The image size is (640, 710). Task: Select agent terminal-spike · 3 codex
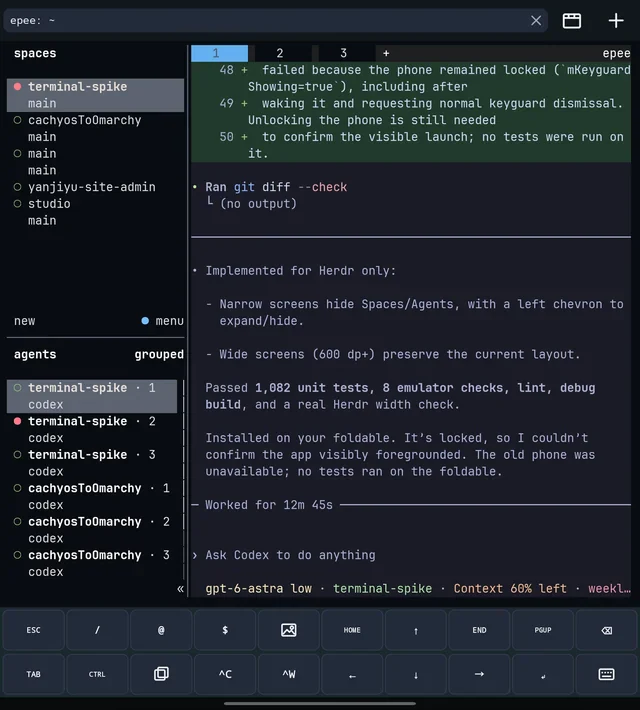pos(92,463)
